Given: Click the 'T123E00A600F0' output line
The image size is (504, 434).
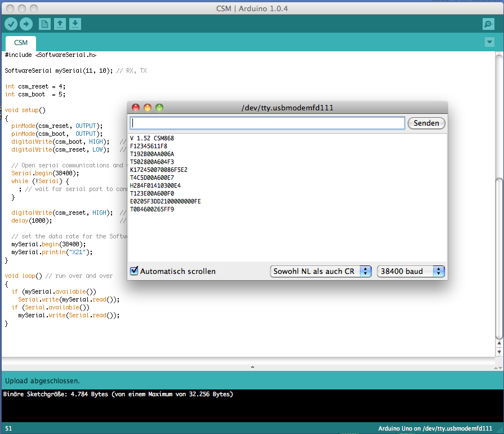Looking at the screenshot, I should pyautogui.click(x=152, y=193).
